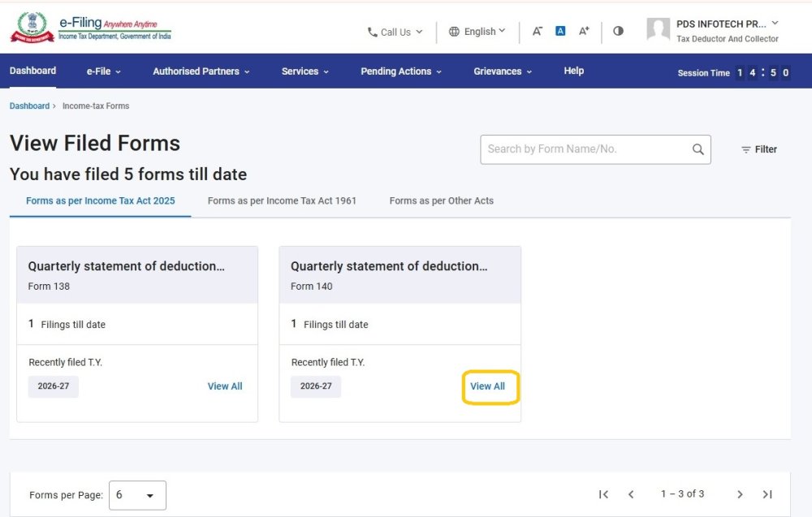Click Dashboard in the navigation bar
This screenshot has width=812, height=517.
click(32, 71)
